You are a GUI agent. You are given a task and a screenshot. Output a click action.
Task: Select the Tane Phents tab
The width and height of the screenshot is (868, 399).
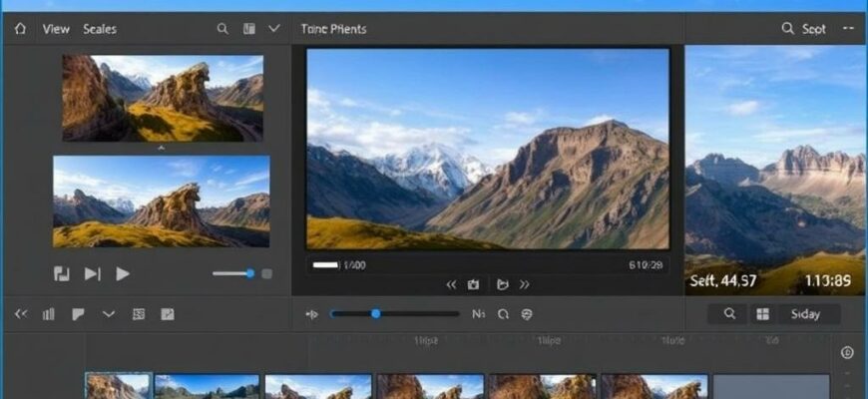333,29
